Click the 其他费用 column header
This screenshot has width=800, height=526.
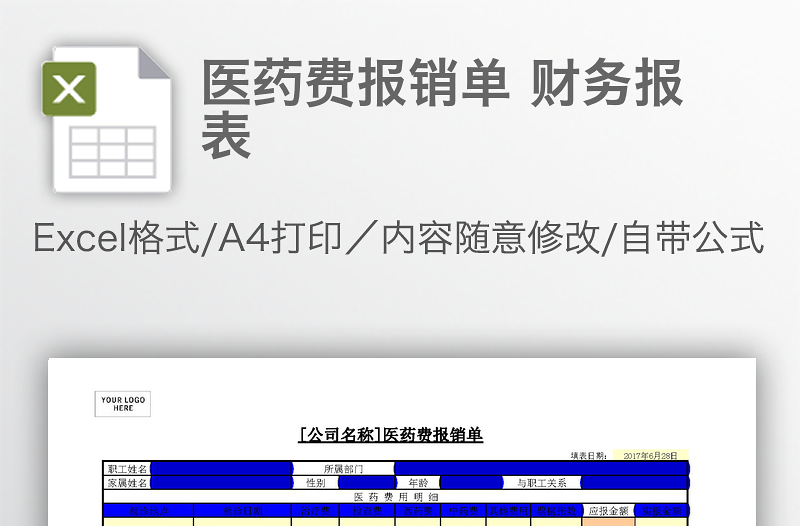(509, 511)
